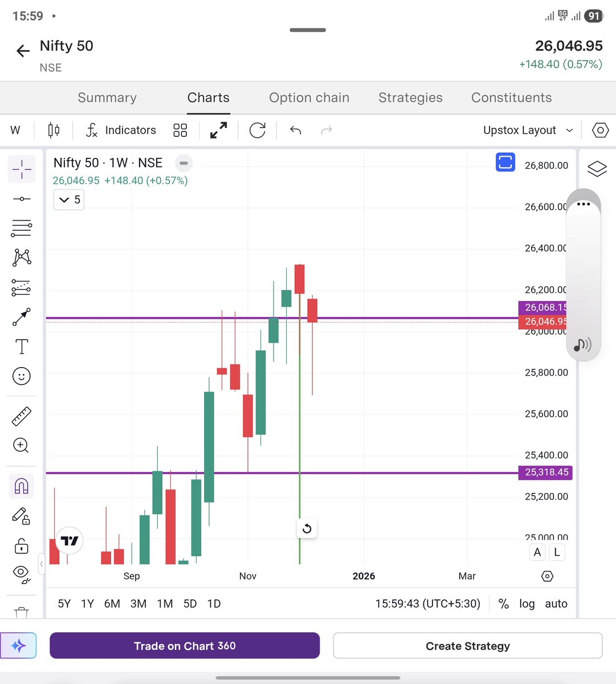Click the trash remove drawings icon

point(22,612)
